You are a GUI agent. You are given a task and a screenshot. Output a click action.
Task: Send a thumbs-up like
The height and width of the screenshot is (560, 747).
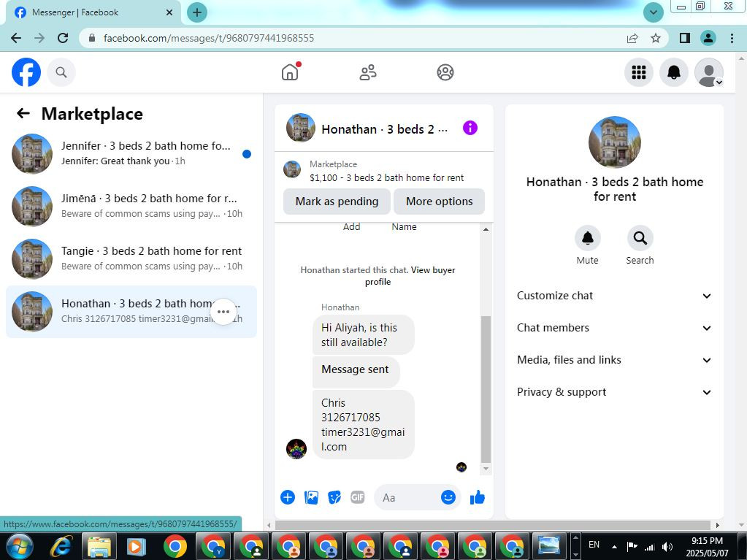(x=478, y=498)
